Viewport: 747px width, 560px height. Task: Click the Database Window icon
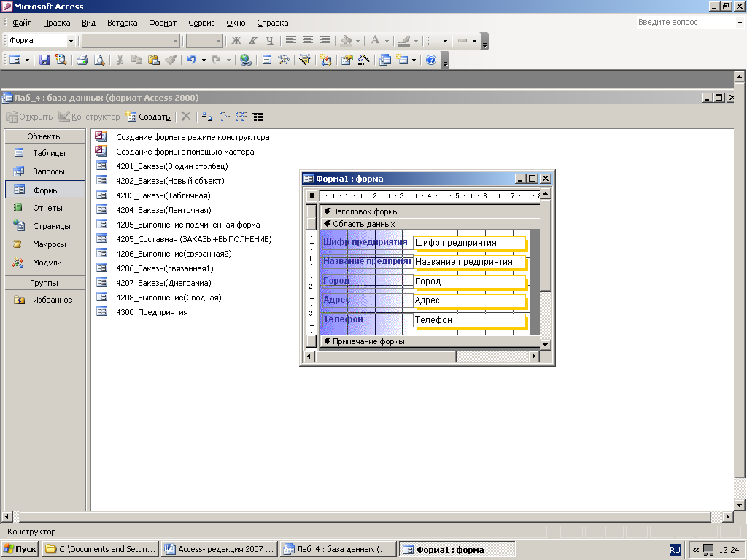click(385, 60)
